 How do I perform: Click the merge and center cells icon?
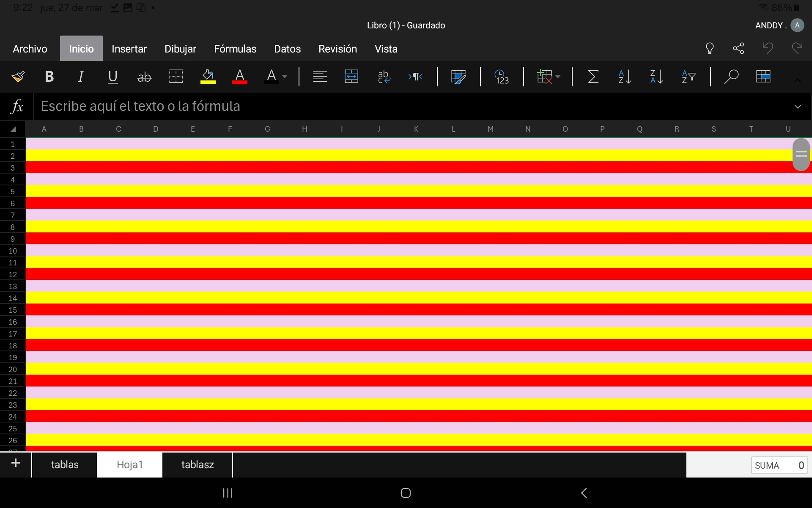pos(351,77)
